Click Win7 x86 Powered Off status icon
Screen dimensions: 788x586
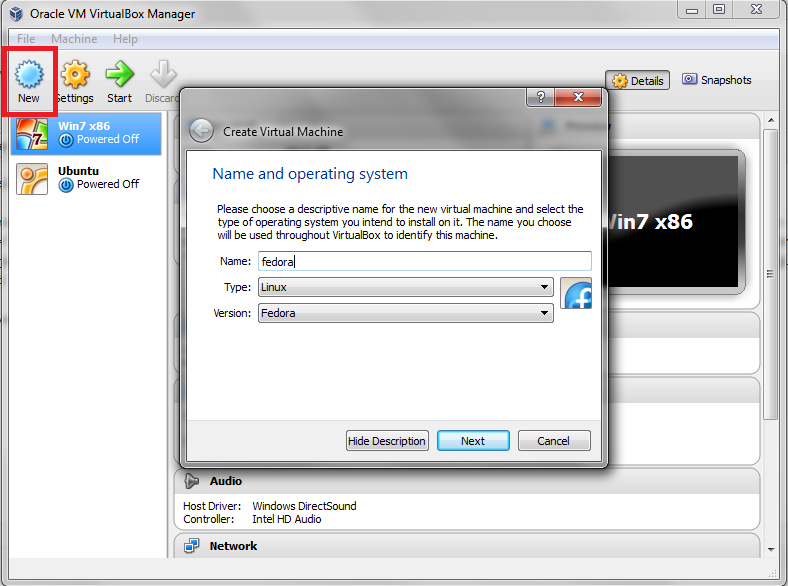click(66, 140)
